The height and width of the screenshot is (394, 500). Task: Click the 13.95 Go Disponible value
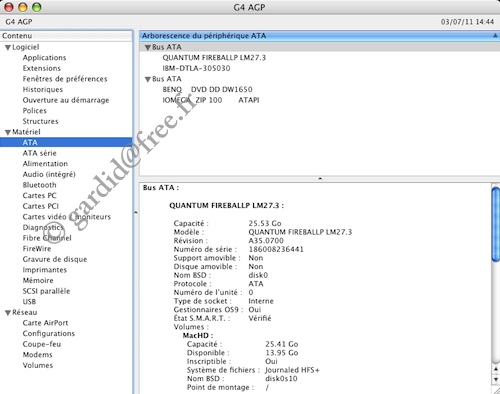coord(282,353)
